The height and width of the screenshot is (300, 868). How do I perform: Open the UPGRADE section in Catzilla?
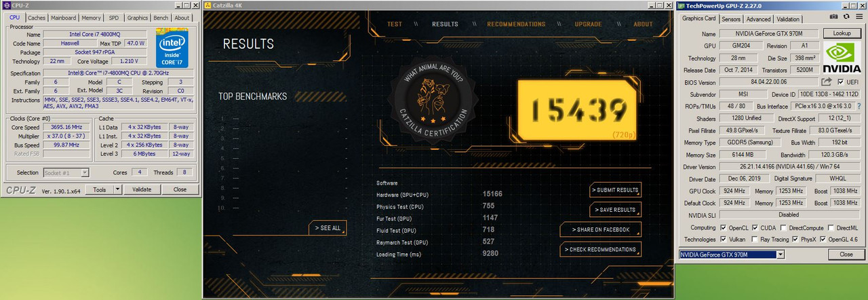click(x=588, y=24)
